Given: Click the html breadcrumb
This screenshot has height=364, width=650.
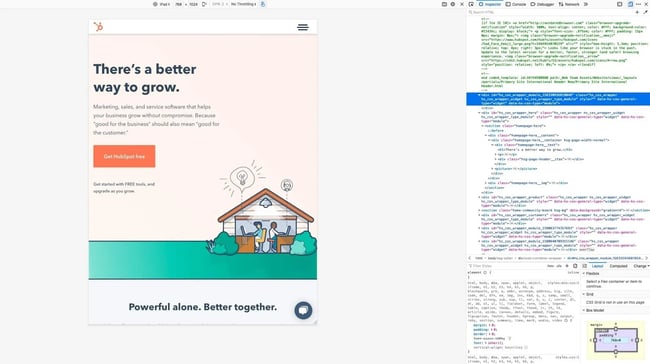Looking at the screenshot, I should point(478,258).
